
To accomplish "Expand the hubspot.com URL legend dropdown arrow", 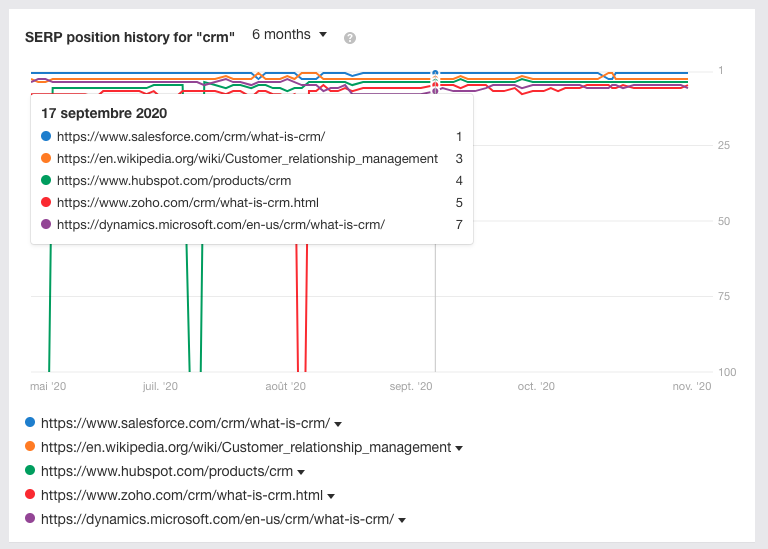I will pyautogui.click(x=301, y=472).
